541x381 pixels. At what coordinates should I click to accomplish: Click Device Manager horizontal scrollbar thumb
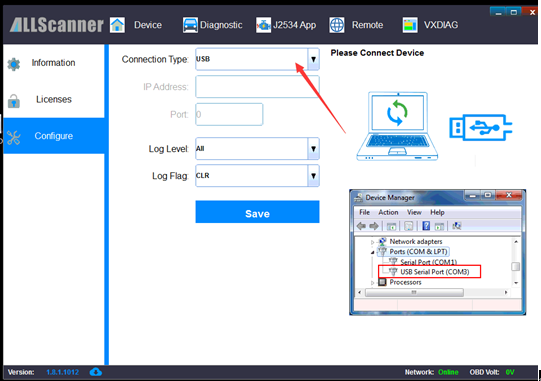coord(414,293)
